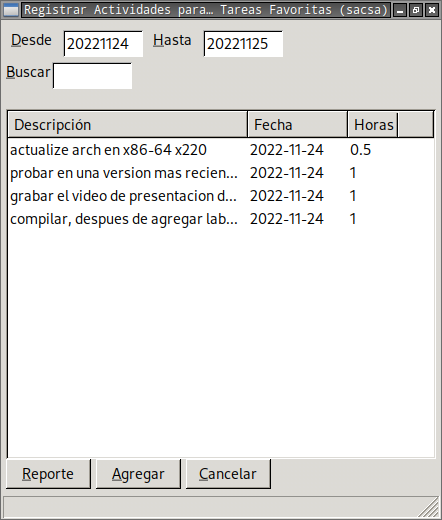Click the Cancelar button
The height and width of the screenshot is (520, 442).
click(228, 474)
